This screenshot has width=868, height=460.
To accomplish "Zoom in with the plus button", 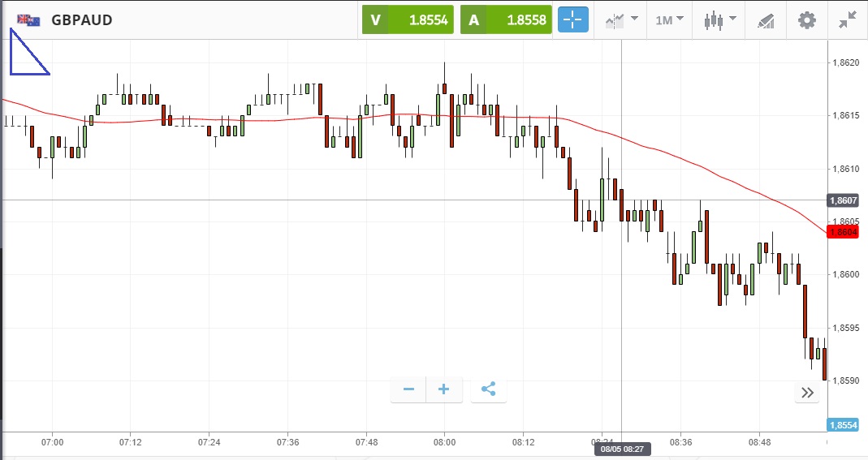I will (444, 389).
